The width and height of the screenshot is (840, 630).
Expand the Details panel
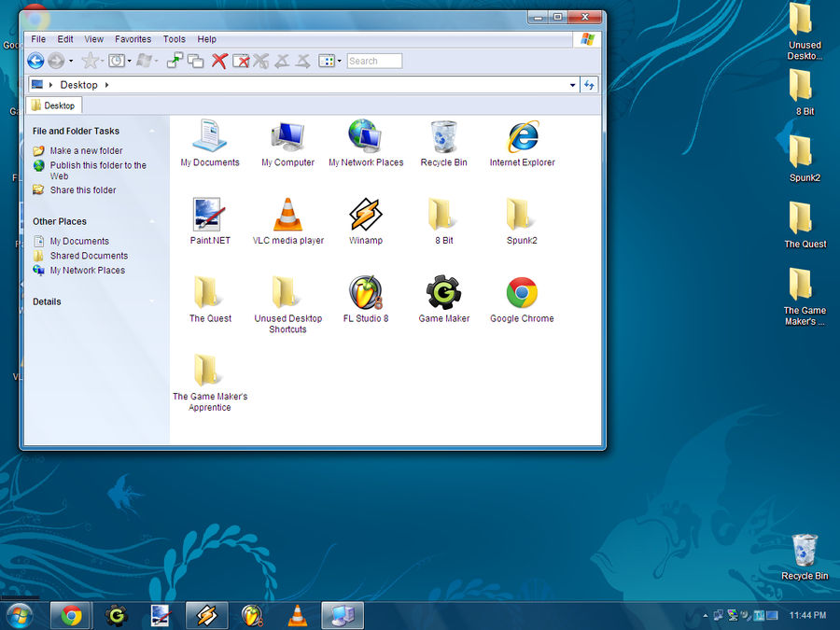coord(153,302)
